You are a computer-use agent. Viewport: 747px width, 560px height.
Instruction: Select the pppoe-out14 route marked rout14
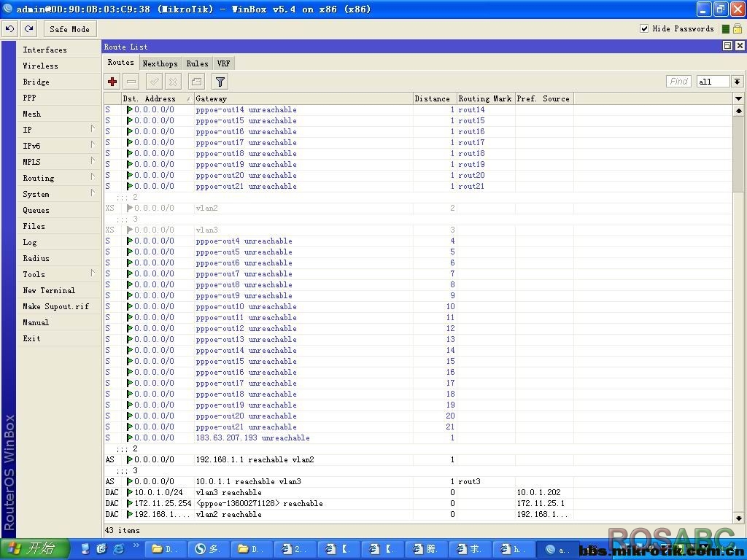click(x=418, y=109)
